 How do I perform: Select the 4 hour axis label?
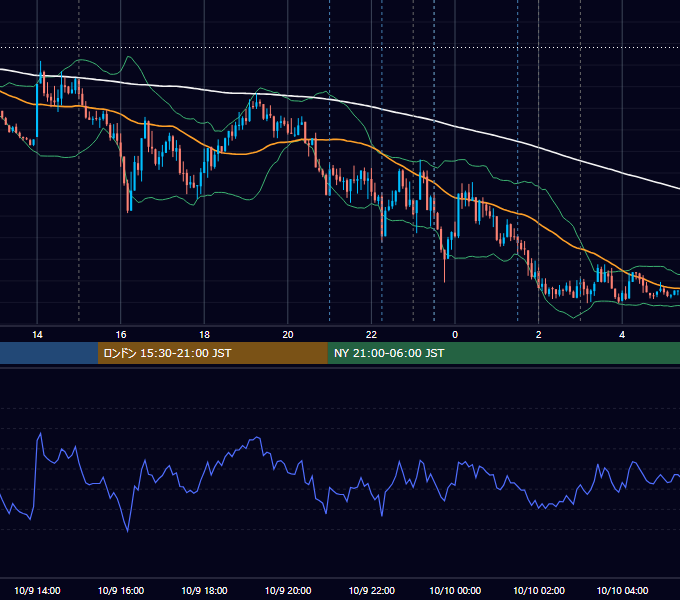pos(622,335)
